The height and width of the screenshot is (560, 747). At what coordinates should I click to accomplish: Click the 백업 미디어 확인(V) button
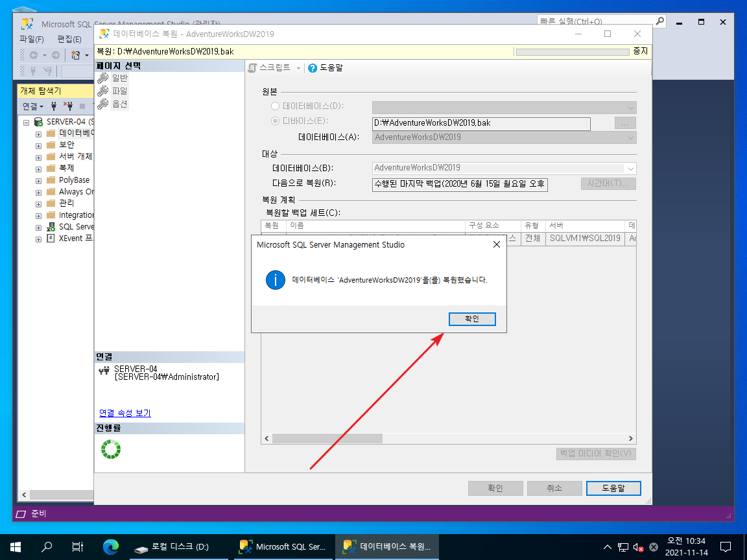(x=596, y=453)
